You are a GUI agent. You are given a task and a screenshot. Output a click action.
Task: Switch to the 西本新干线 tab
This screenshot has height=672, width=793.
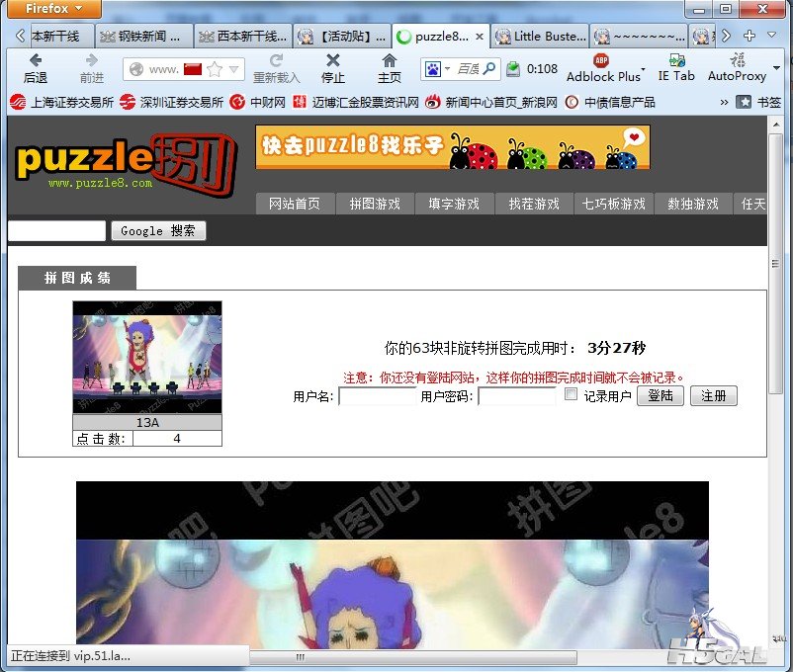243,37
